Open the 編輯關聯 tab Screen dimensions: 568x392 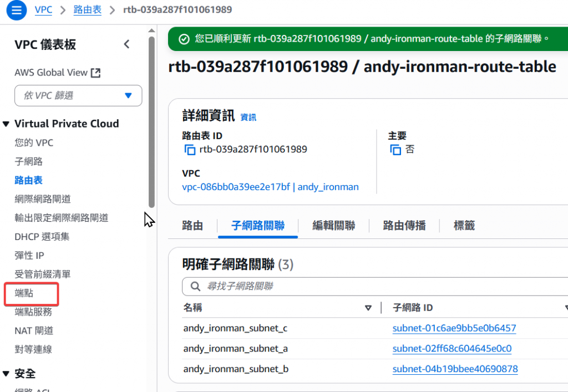[333, 226]
